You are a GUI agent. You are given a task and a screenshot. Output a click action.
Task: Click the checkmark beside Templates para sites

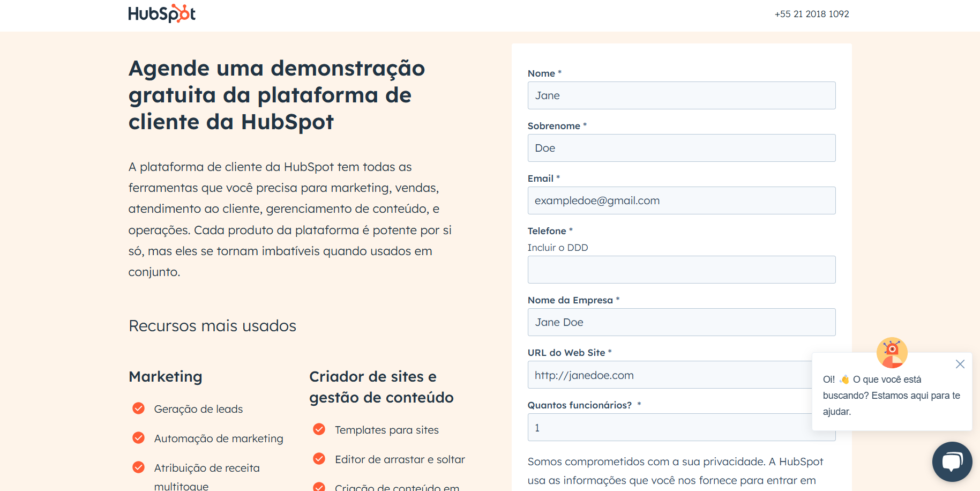click(x=319, y=429)
